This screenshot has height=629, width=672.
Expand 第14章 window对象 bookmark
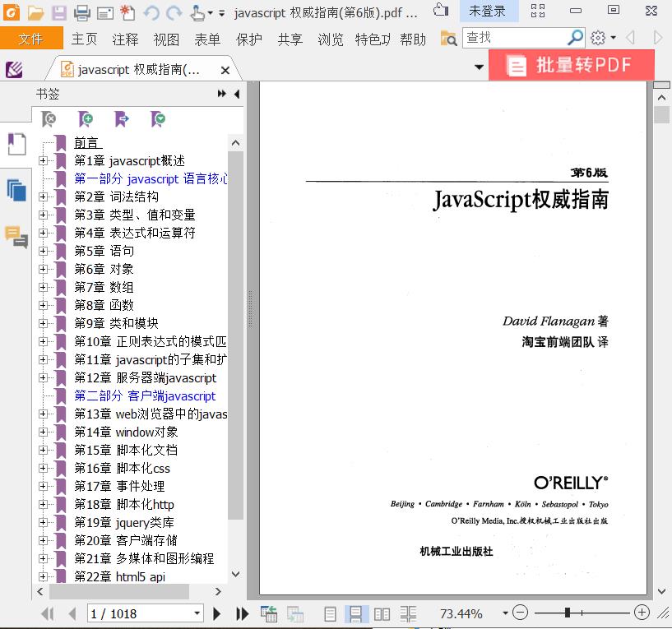click(43, 432)
